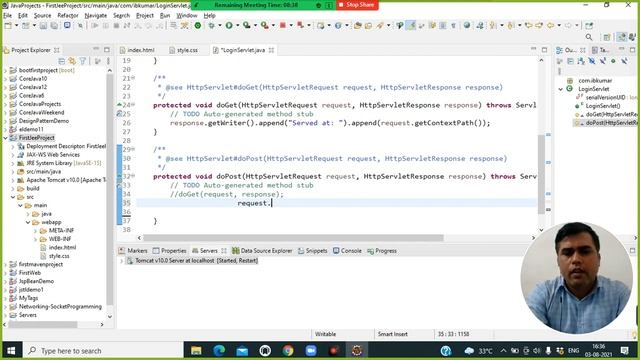640x360 pixels.
Task: Open Microsoft Edge from the taskbar
Action: click(x=219, y=350)
